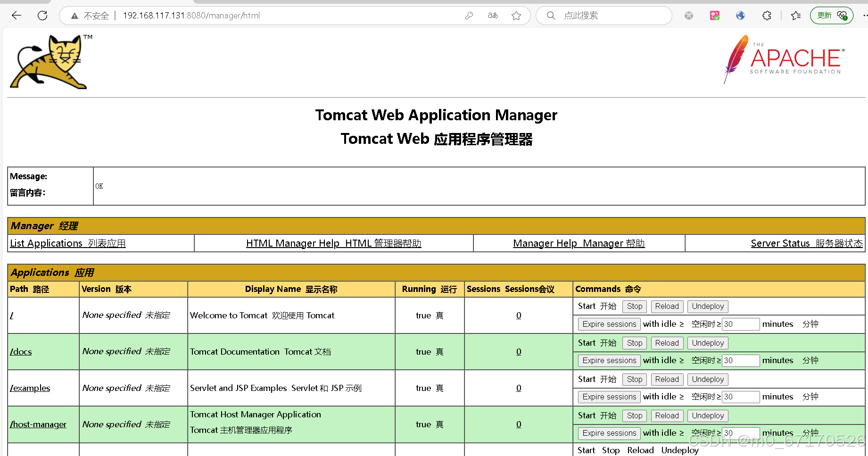Reload the /host-manager application
This screenshot has width=868, height=456.
pyautogui.click(x=667, y=416)
